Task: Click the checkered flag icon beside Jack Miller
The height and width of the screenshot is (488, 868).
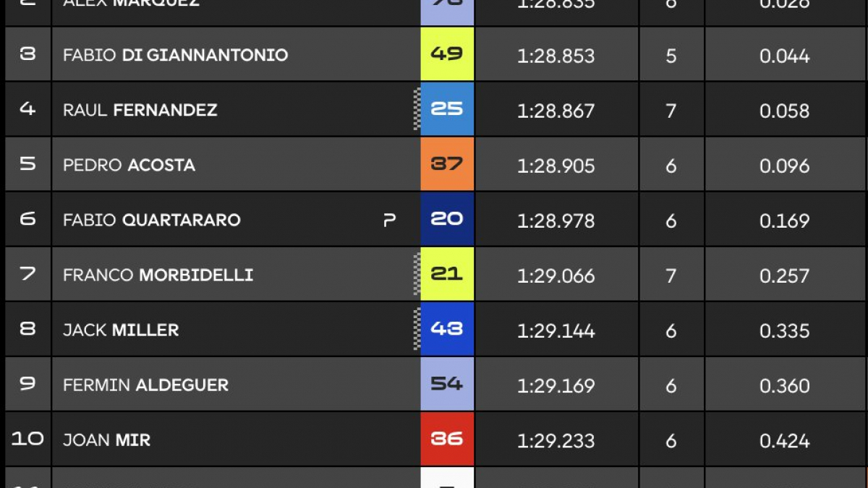Action: 417,329
